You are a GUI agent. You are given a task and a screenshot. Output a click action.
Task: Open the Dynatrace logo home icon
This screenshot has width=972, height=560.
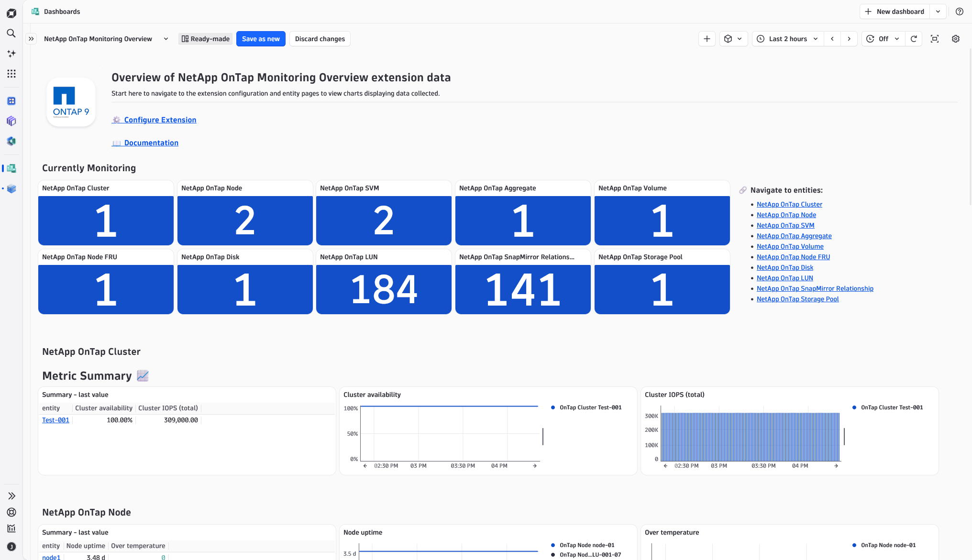tap(11, 13)
